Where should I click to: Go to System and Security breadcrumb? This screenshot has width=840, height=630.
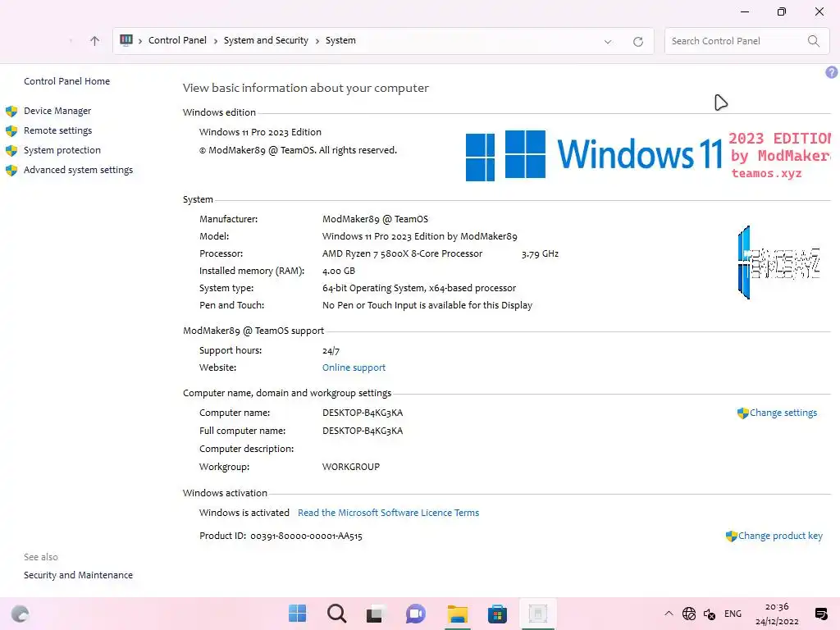point(266,40)
